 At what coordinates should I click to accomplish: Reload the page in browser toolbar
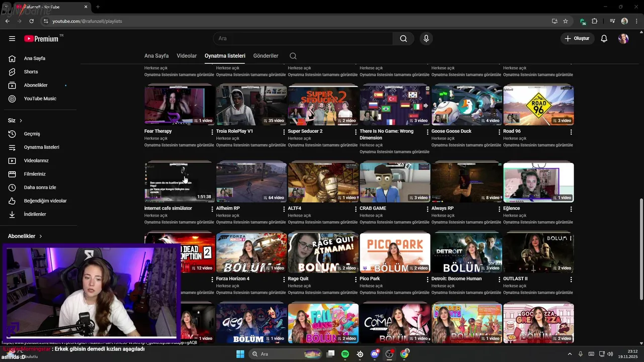point(31,21)
